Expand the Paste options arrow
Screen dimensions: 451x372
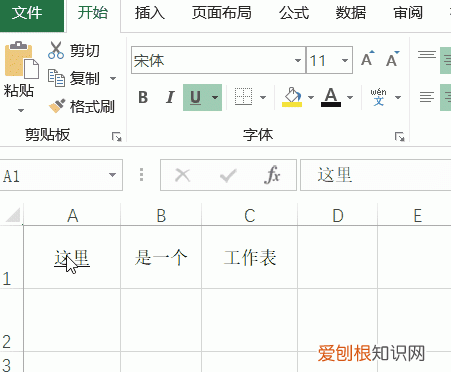(21, 110)
